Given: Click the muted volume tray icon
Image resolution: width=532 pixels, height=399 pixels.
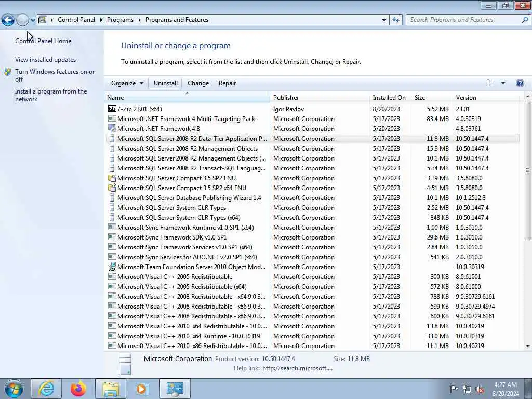Looking at the screenshot, I should click(x=480, y=389).
